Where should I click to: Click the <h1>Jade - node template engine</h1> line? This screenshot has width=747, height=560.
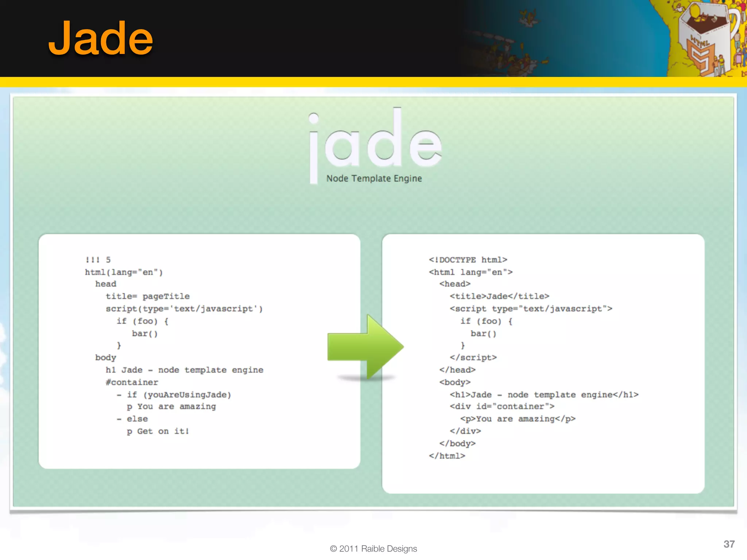point(544,394)
